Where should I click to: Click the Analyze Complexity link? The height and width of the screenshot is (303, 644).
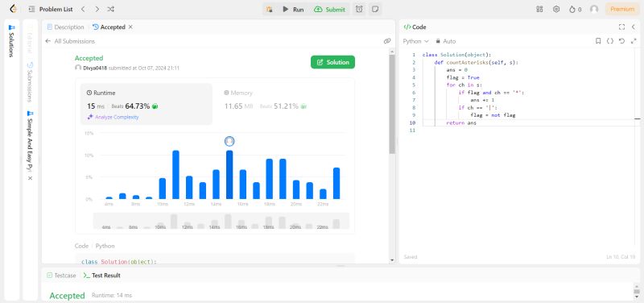click(113, 117)
